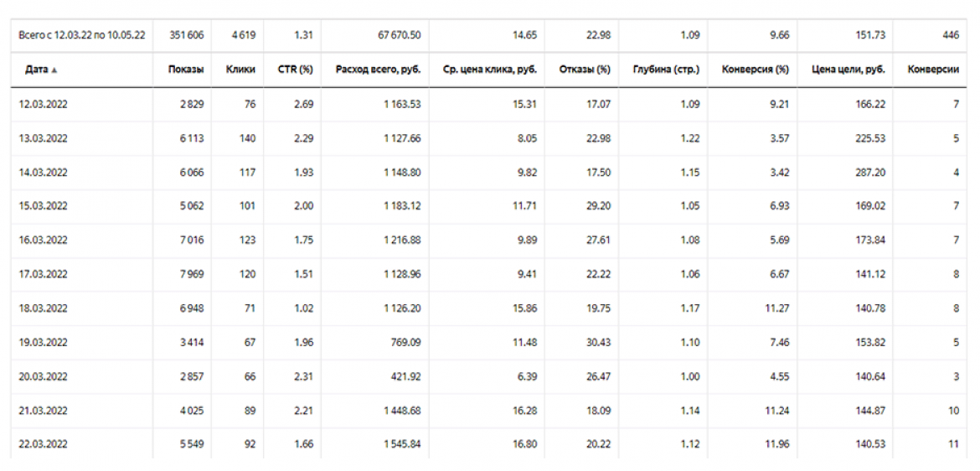980x471 pixels.
Task: Sort table by Расход всего, руб.
Action: click(378, 70)
